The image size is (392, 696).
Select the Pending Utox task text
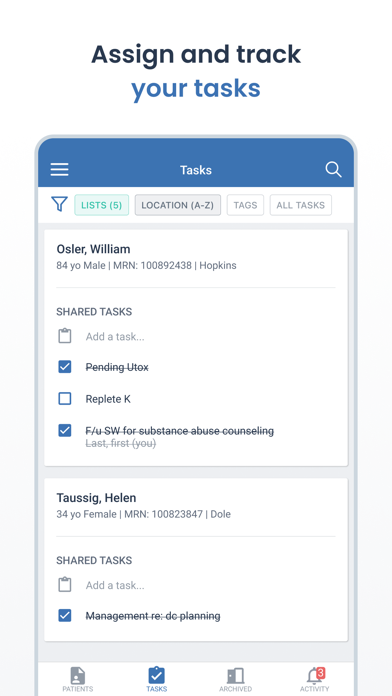pos(117,368)
